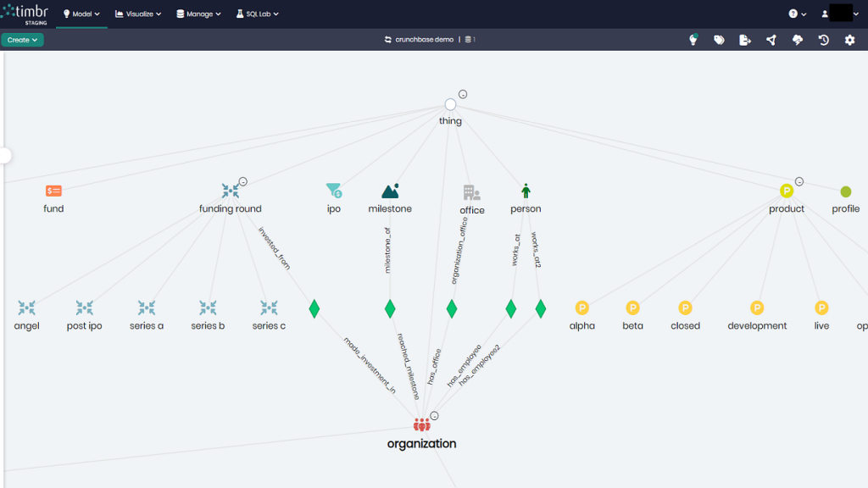
Task: Click the milestone_of relationship diamond
Action: pos(390,308)
